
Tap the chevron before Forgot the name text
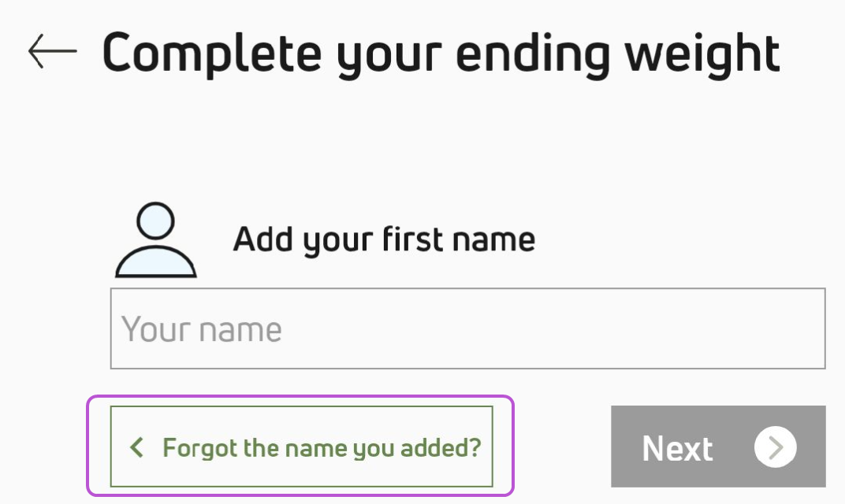point(137,447)
